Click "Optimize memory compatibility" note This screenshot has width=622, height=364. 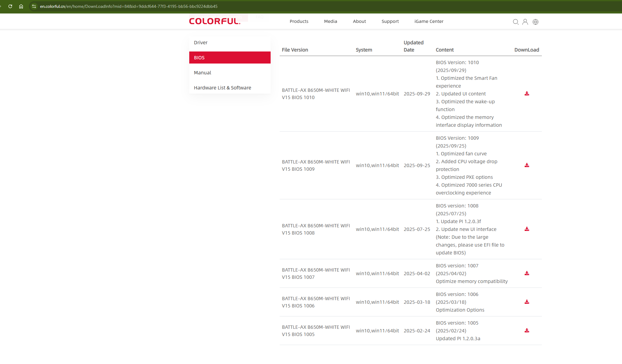pos(472,282)
